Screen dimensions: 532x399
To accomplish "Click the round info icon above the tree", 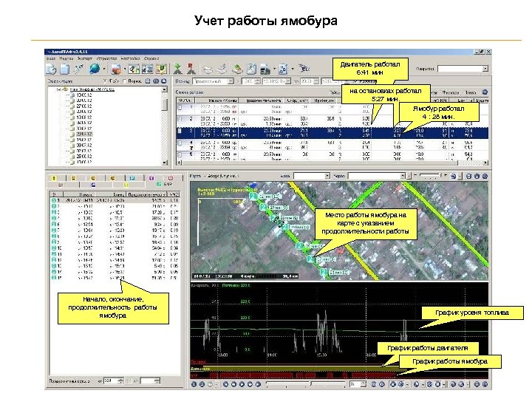I will tap(156, 81).
